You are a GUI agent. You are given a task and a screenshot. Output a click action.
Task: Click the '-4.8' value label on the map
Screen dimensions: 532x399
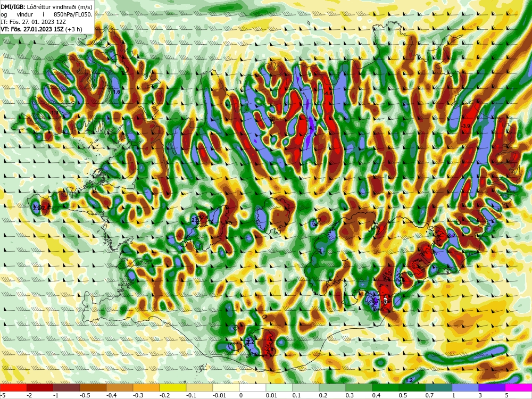click(328, 93)
